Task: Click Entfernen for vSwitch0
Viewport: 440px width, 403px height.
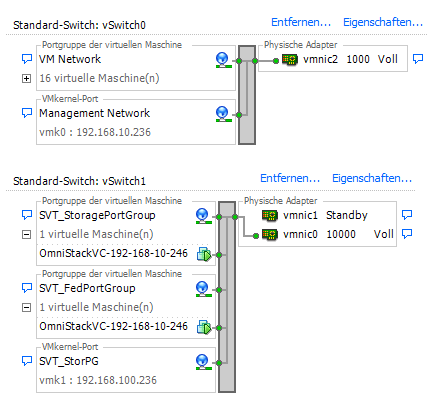Action: (x=301, y=22)
